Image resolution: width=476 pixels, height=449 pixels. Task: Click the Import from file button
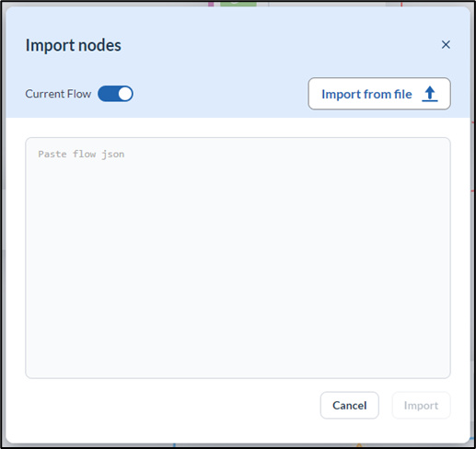point(379,94)
